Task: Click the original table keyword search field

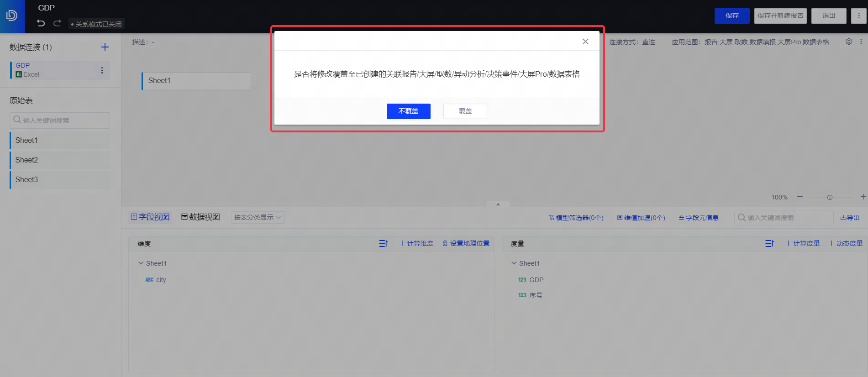Action: click(60, 120)
